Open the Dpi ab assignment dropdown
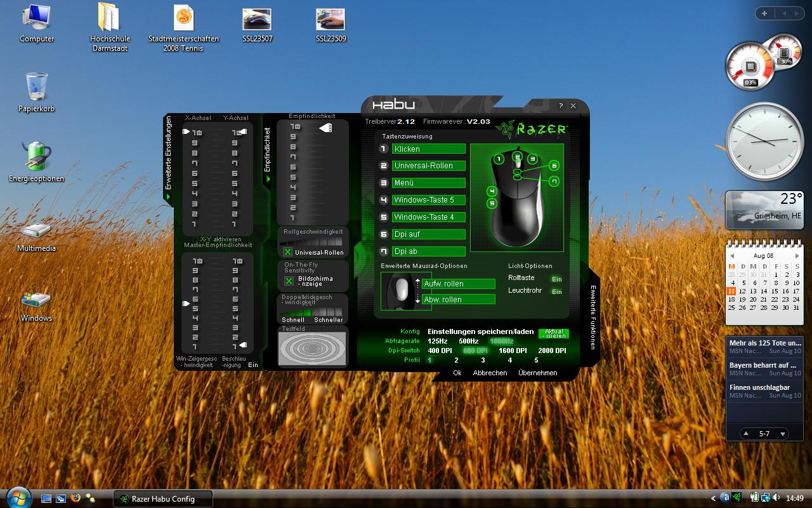 [429, 251]
